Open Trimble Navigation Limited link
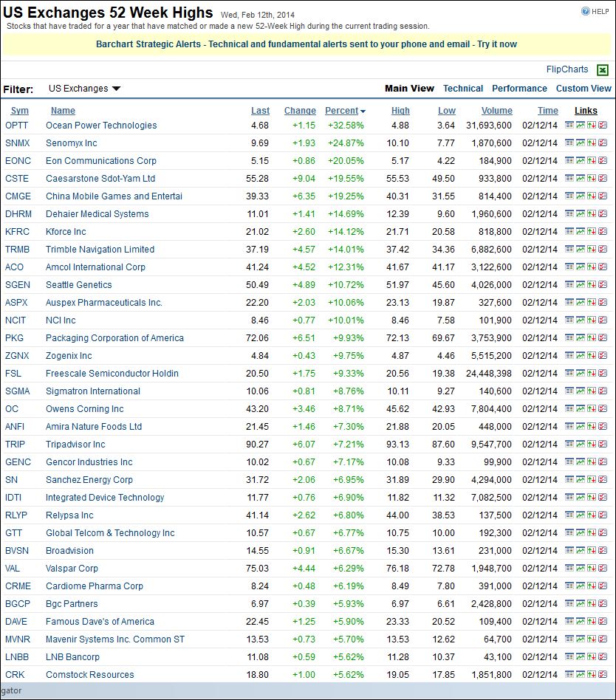 [100, 249]
